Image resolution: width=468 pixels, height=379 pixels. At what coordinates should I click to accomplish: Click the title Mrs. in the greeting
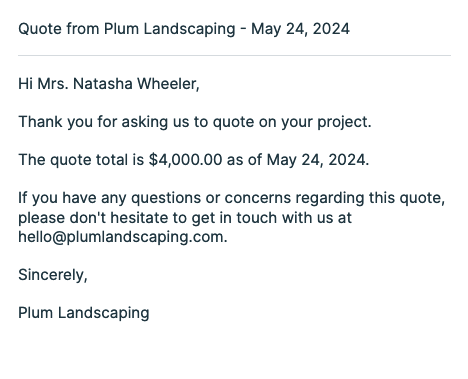[x=53, y=83]
